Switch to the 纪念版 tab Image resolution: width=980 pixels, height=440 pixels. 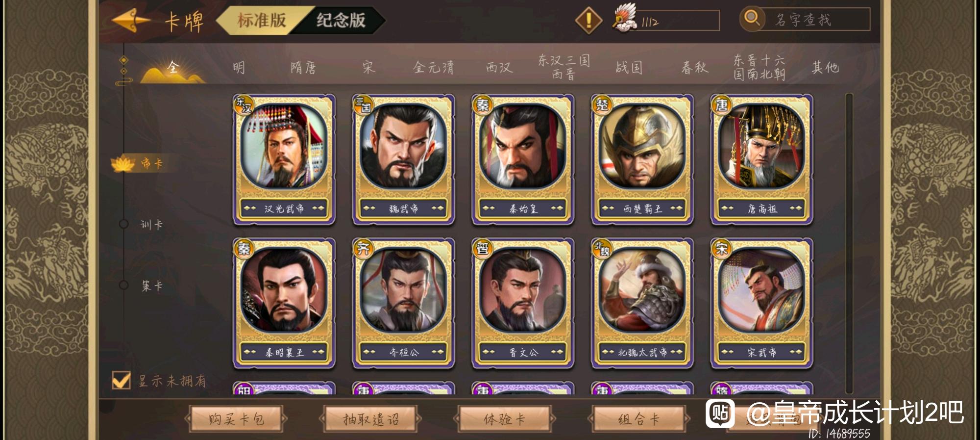point(341,21)
